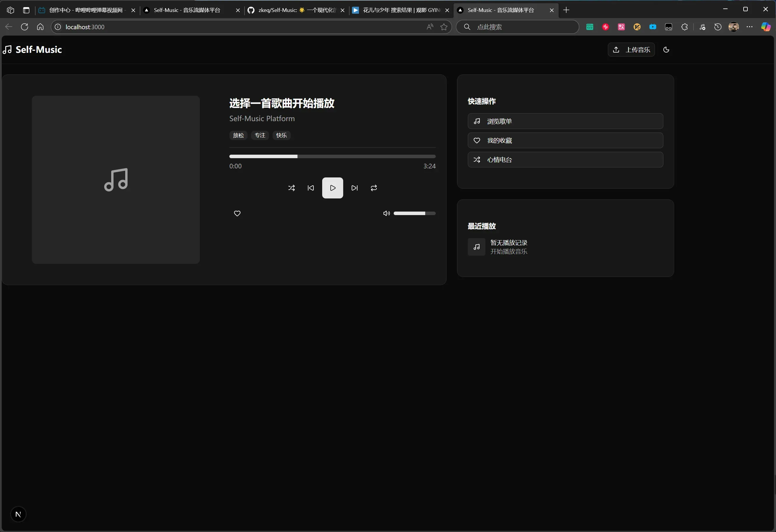The width and height of the screenshot is (776, 532).
Task: Open 浏览歌单 quick action
Action: pyautogui.click(x=565, y=121)
